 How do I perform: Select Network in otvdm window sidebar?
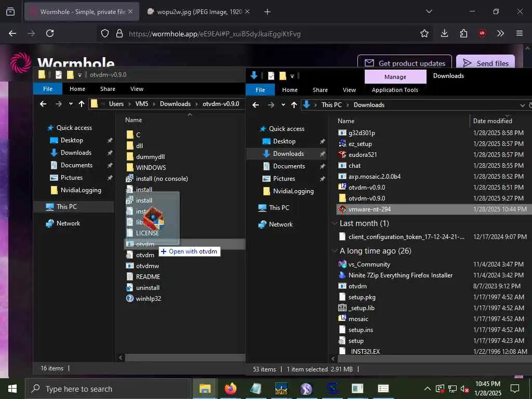coord(68,223)
